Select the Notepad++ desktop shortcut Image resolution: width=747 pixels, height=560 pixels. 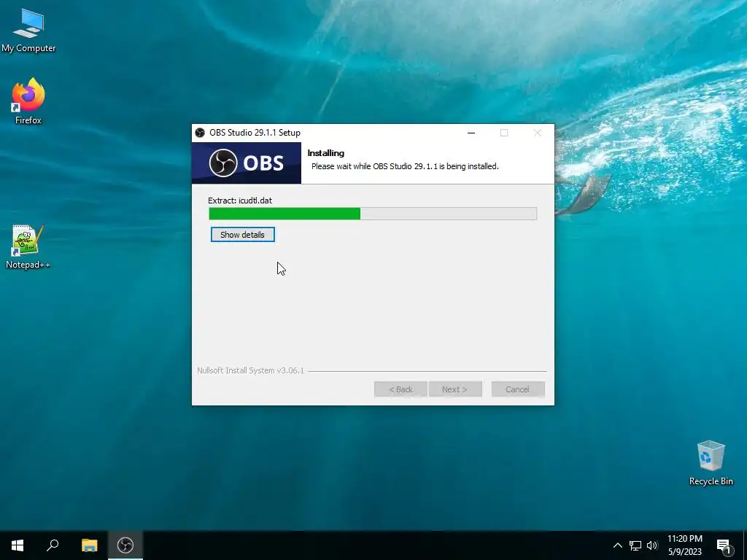coord(28,246)
